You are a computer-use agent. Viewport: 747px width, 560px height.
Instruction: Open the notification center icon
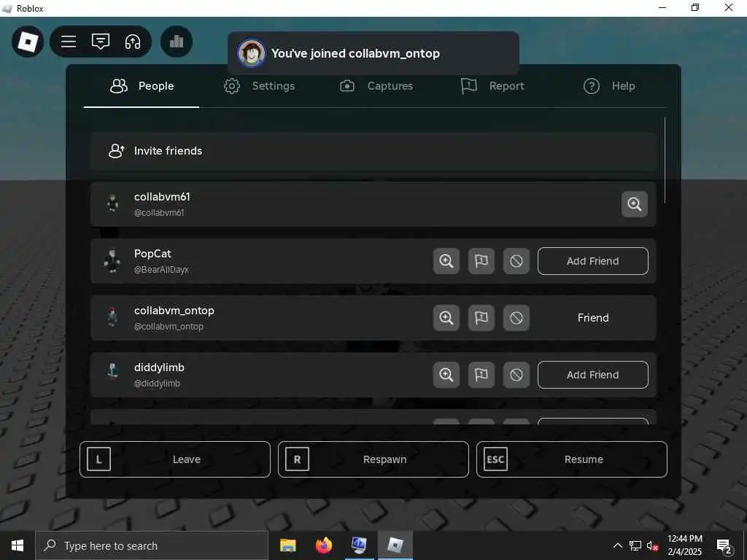[724, 547]
